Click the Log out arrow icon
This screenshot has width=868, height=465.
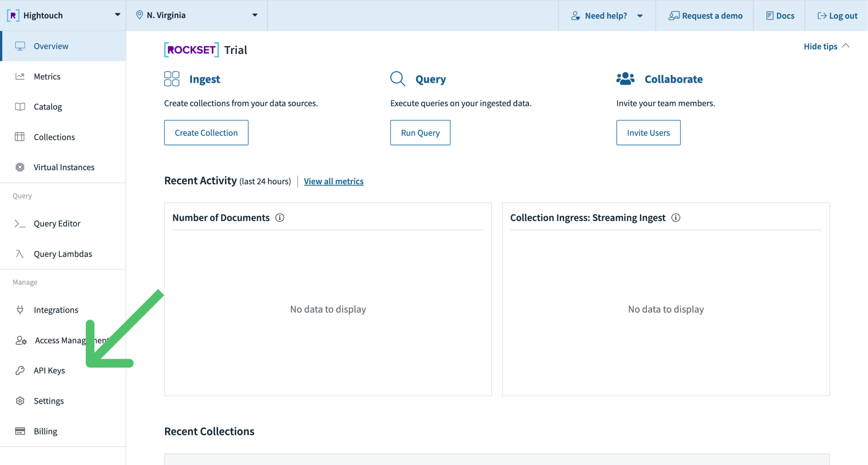point(822,16)
